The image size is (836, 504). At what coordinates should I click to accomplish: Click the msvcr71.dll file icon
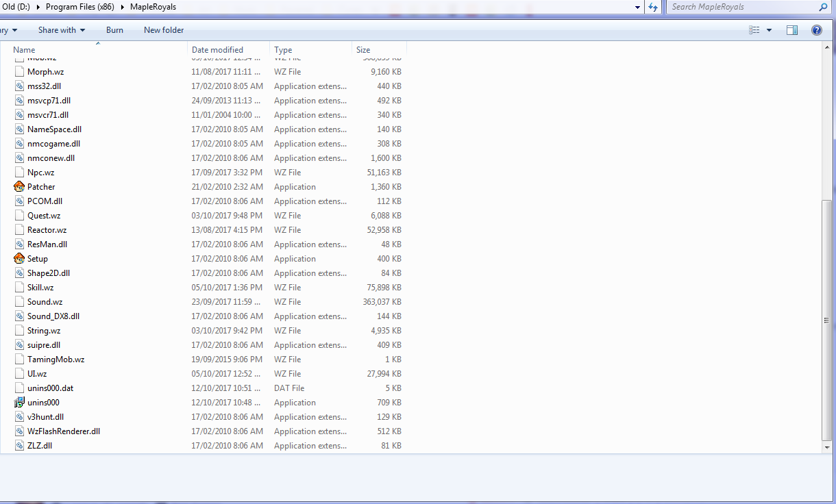(20, 115)
